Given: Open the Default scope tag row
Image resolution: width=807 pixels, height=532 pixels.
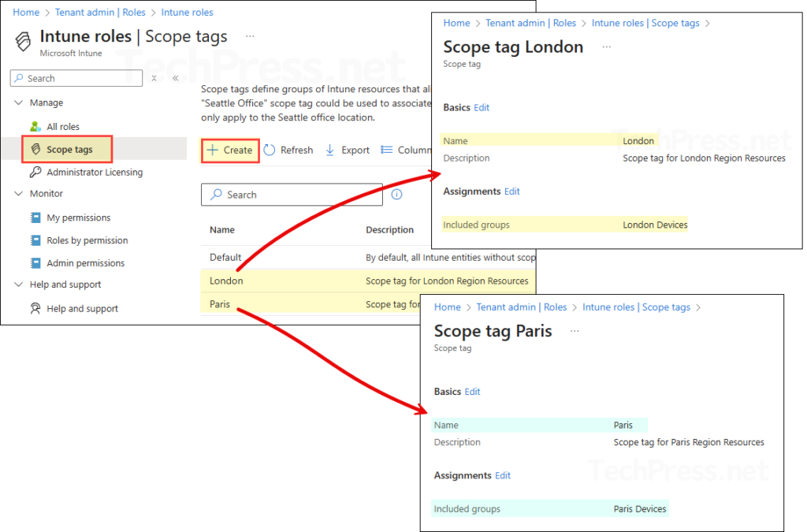Looking at the screenshot, I should tap(368, 257).
